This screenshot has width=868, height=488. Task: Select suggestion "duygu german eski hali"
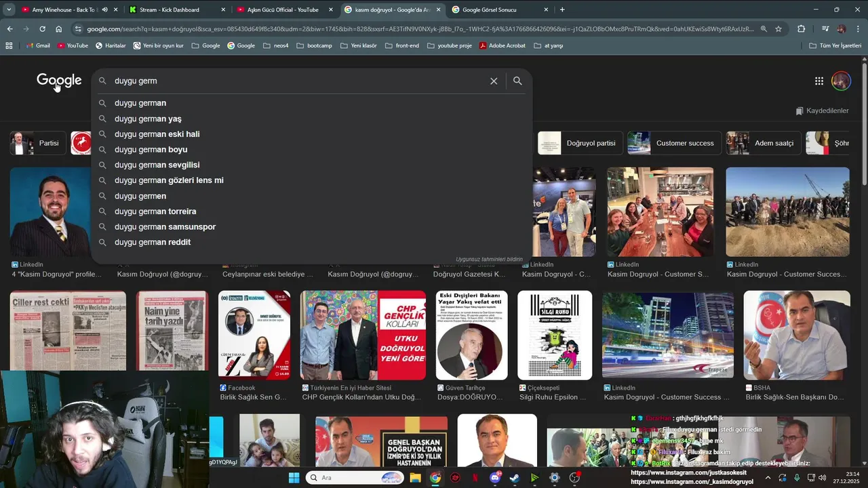pyautogui.click(x=312, y=134)
